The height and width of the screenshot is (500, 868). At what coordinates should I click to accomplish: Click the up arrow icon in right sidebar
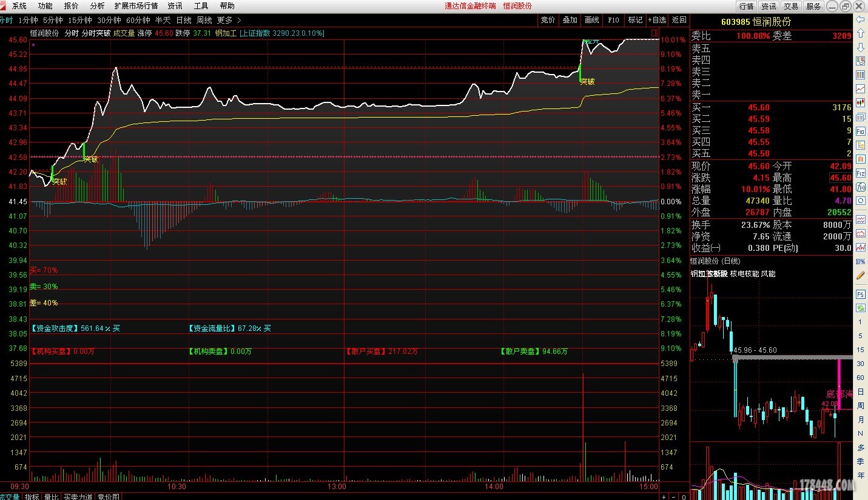point(860,33)
